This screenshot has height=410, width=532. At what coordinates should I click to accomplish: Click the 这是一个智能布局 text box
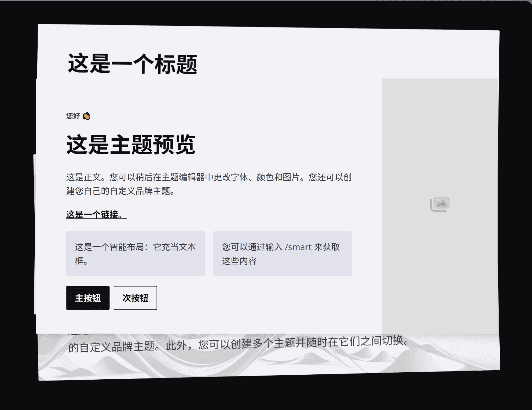click(x=135, y=254)
